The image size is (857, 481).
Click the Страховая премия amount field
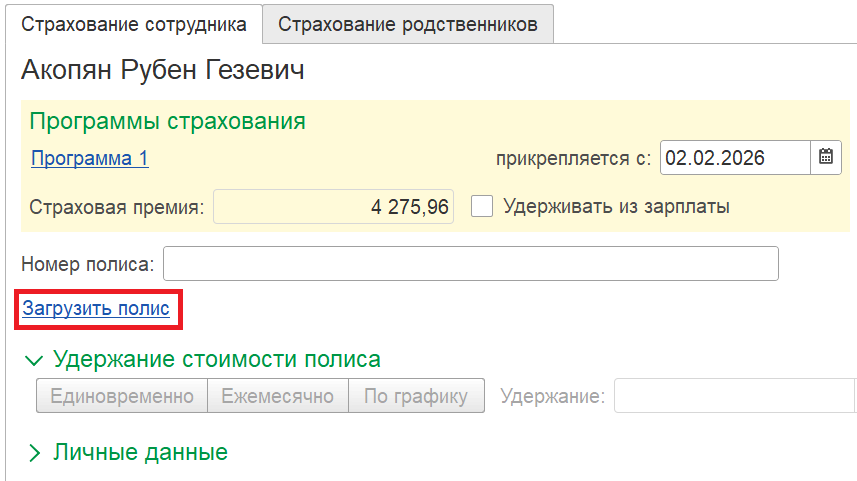pos(334,207)
